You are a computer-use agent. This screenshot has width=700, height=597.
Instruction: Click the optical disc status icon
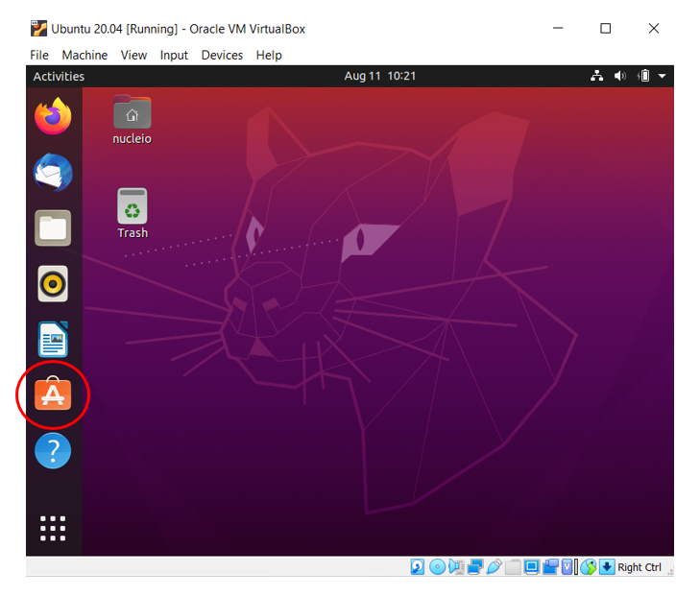pyautogui.click(x=438, y=566)
